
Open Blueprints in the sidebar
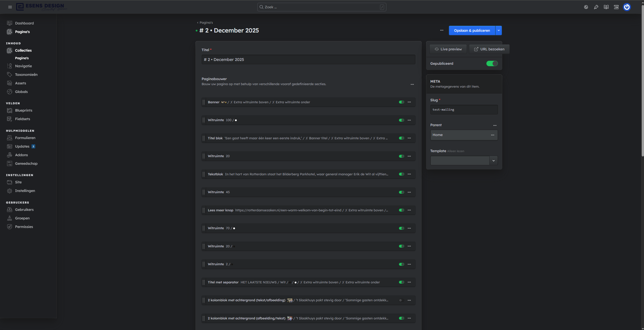pos(24,110)
